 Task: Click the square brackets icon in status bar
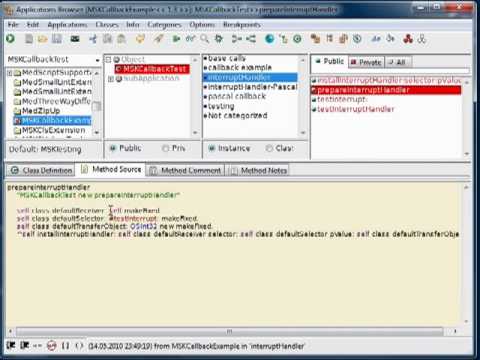(65, 346)
